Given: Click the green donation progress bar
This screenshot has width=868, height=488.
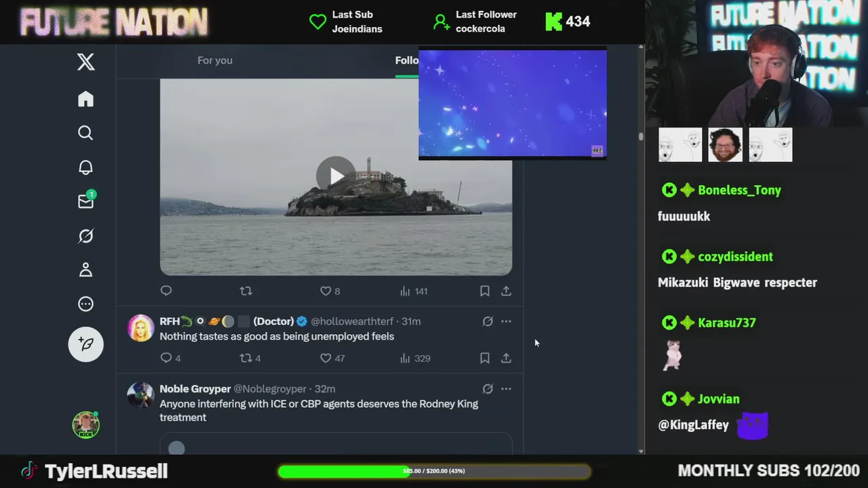Looking at the screenshot, I should pyautogui.click(x=434, y=471).
